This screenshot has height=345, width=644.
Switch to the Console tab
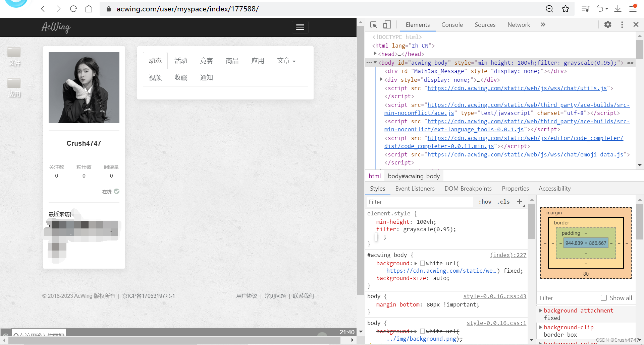pyautogui.click(x=452, y=24)
